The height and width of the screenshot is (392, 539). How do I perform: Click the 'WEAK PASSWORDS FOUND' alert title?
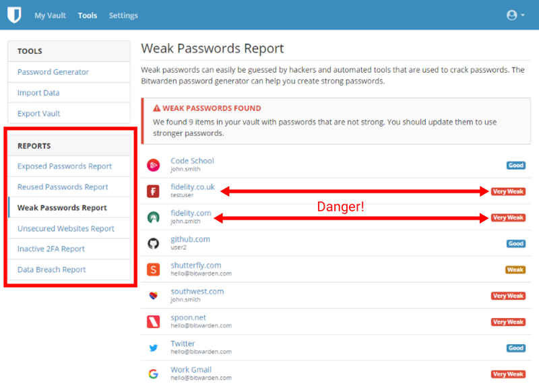pos(212,108)
